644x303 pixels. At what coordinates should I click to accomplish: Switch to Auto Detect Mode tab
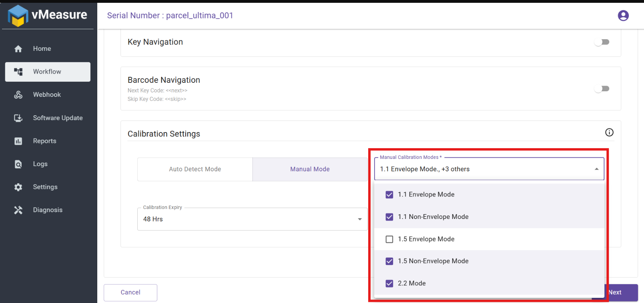pos(195,169)
